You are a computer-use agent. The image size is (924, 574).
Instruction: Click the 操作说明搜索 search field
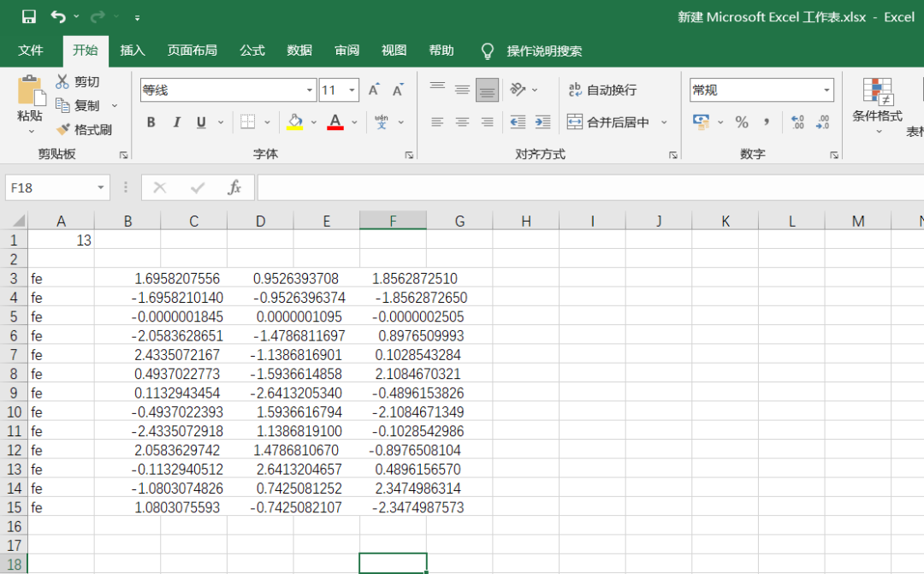pyautogui.click(x=544, y=51)
